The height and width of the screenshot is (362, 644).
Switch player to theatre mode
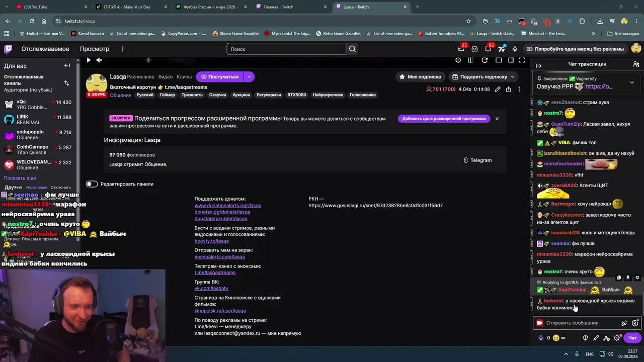click(x=511, y=60)
